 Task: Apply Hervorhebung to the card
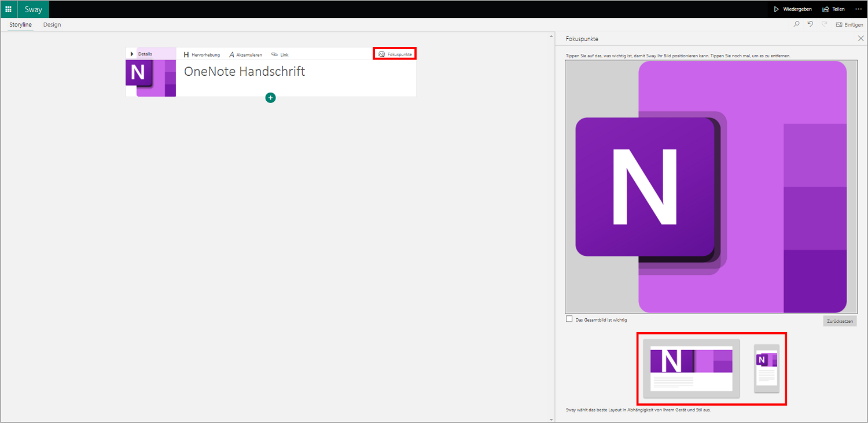[201, 54]
